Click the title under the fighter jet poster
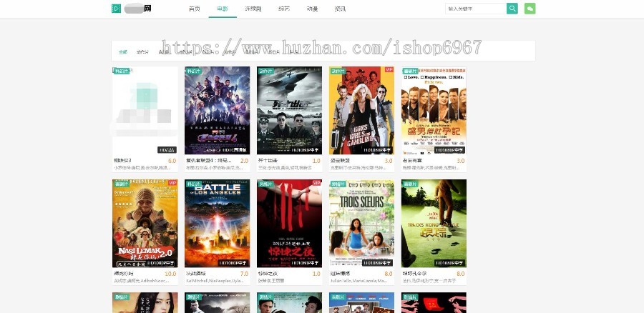This screenshot has height=313, width=644. [x=268, y=160]
